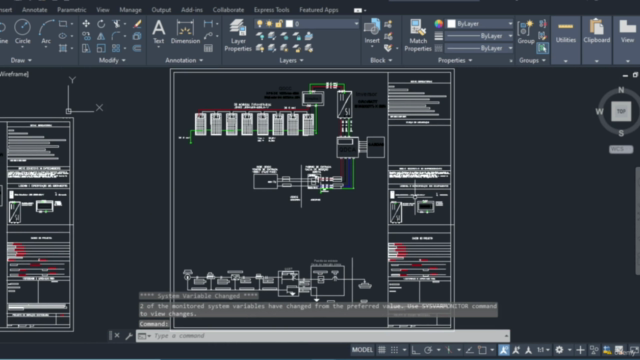Viewport: 640px width, 360px height.
Task: Open the Clipboard panel button
Action: coord(597,40)
